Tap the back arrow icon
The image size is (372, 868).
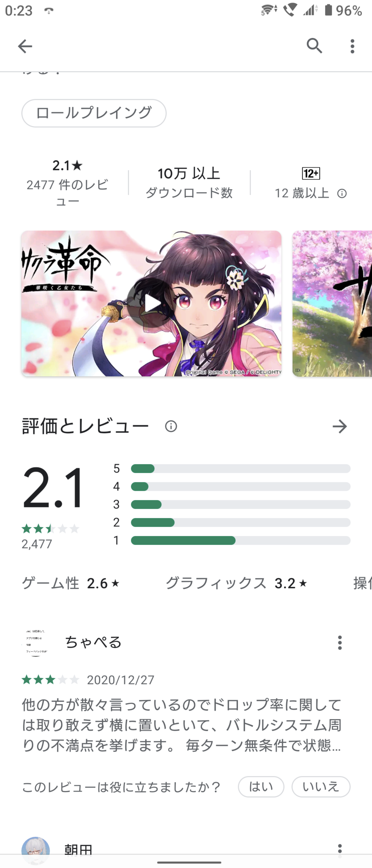(x=25, y=46)
